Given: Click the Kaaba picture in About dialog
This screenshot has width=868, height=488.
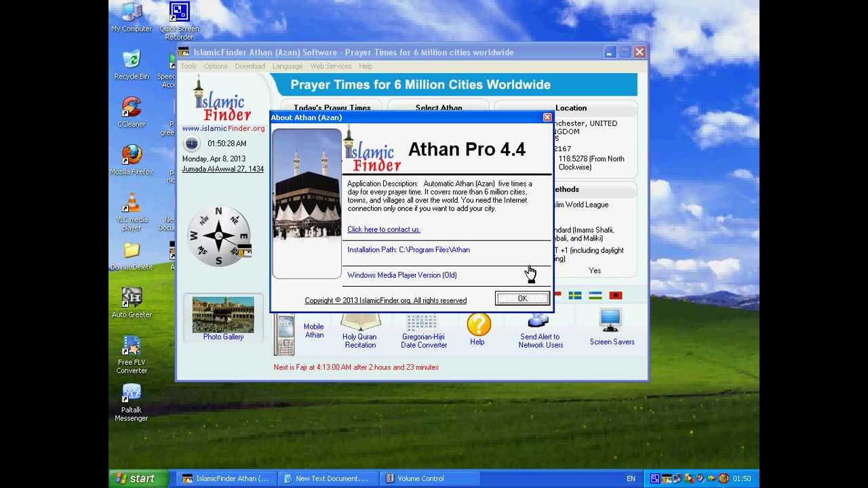Looking at the screenshot, I should pyautogui.click(x=307, y=203).
